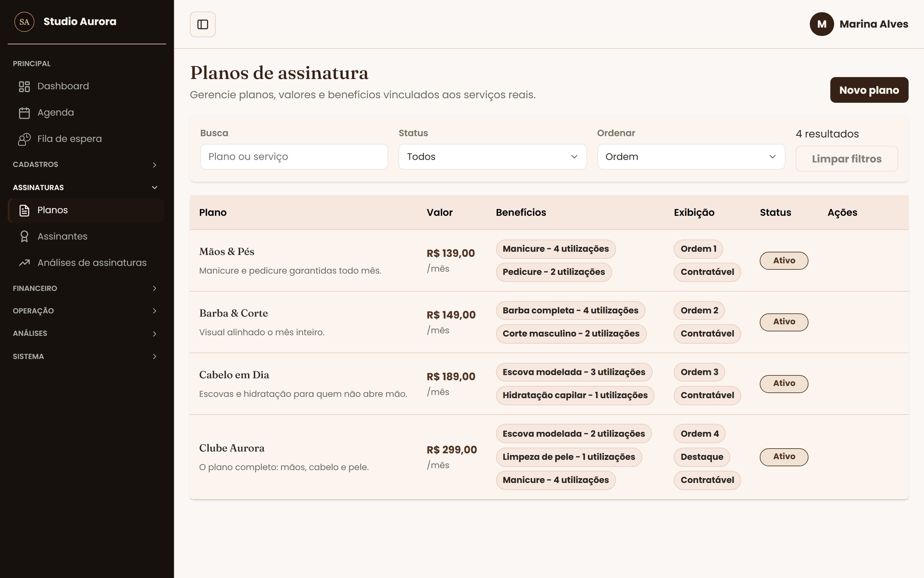Toggle the sidebar panel icon
This screenshot has height=578, width=924.
point(202,24)
